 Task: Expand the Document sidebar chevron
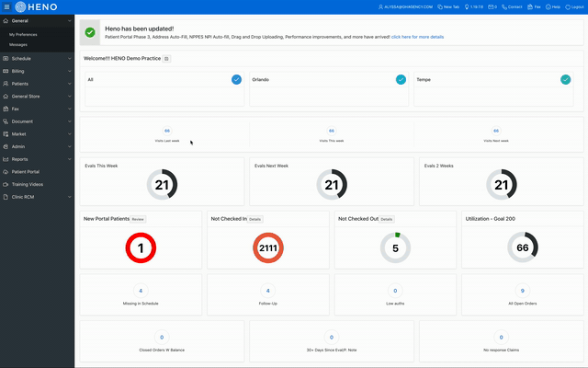click(70, 121)
